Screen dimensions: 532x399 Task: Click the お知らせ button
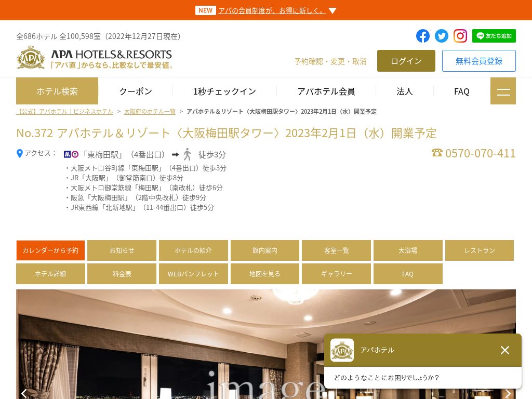click(x=122, y=250)
